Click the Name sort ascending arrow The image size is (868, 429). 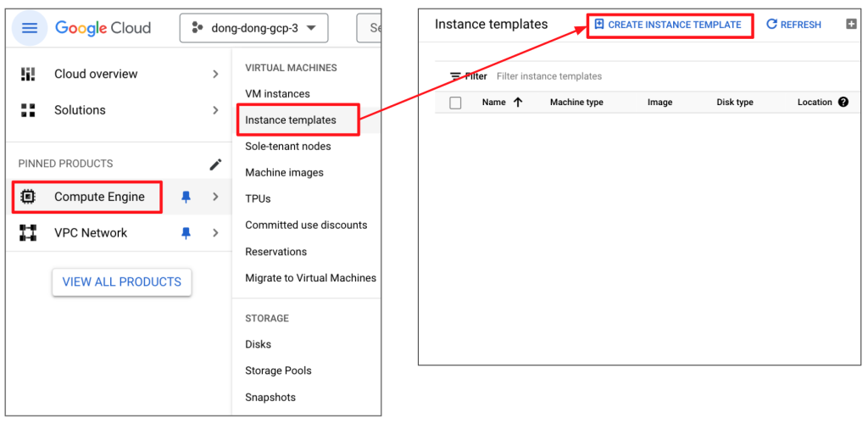pos(518,103)
